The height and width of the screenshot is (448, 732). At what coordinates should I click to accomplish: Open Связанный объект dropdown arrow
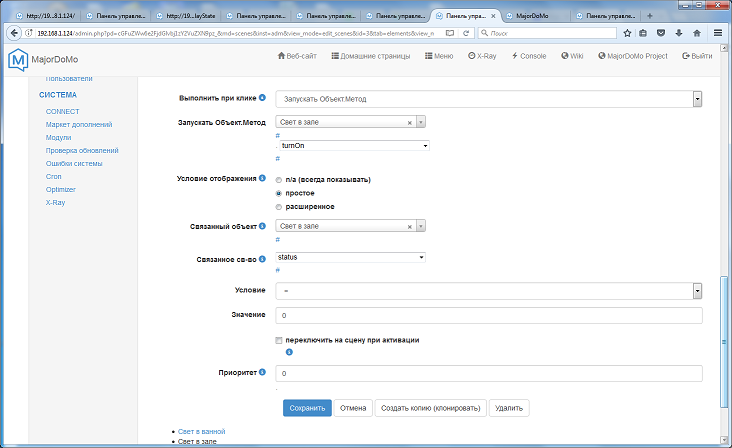[421, 226]
